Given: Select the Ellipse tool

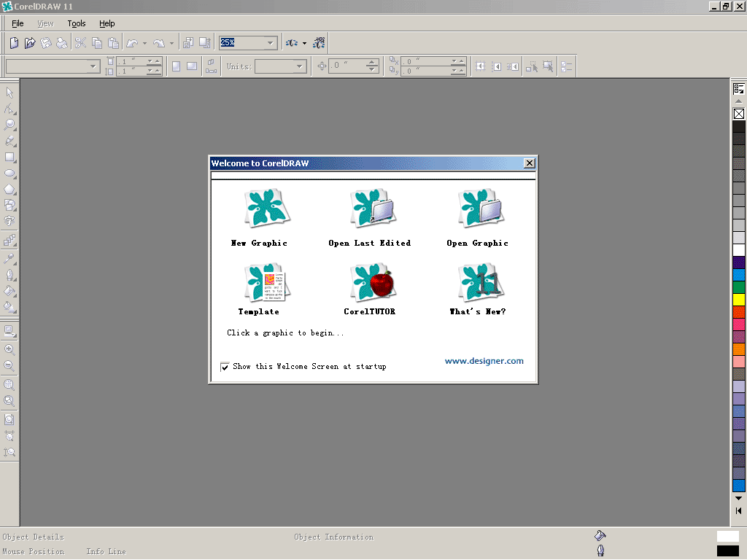Looking at the screenshot, I should (x=9, y=174).
